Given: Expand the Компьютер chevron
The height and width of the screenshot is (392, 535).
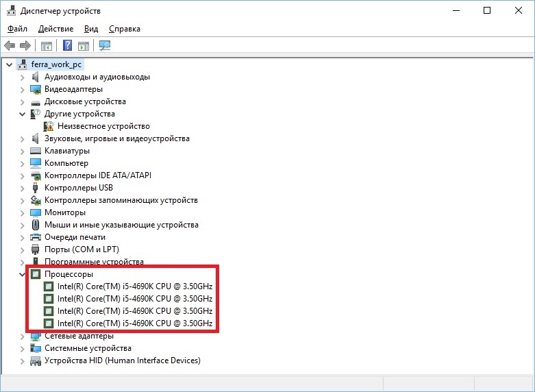Looking at the screenshot, I should coord(22,164).
